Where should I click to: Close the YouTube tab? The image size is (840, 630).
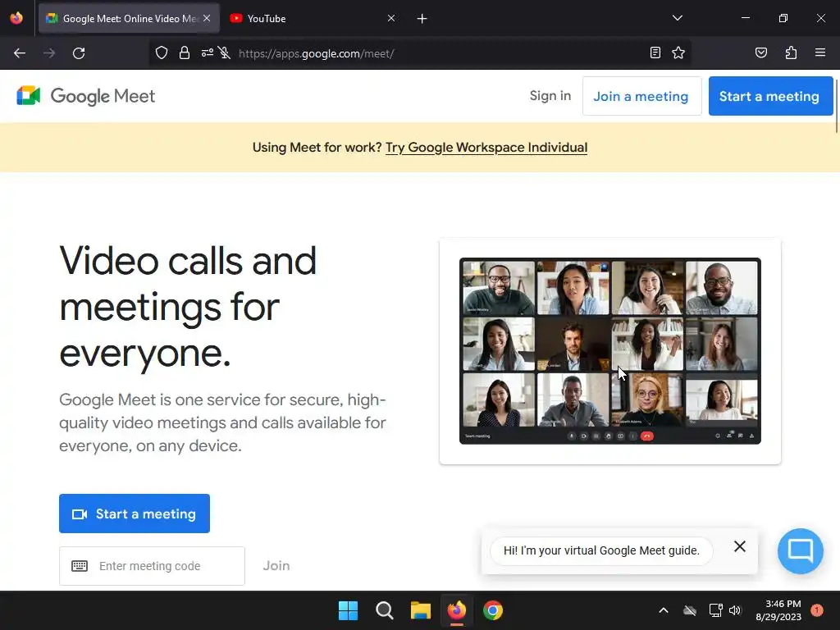click(x=391, y=18)
